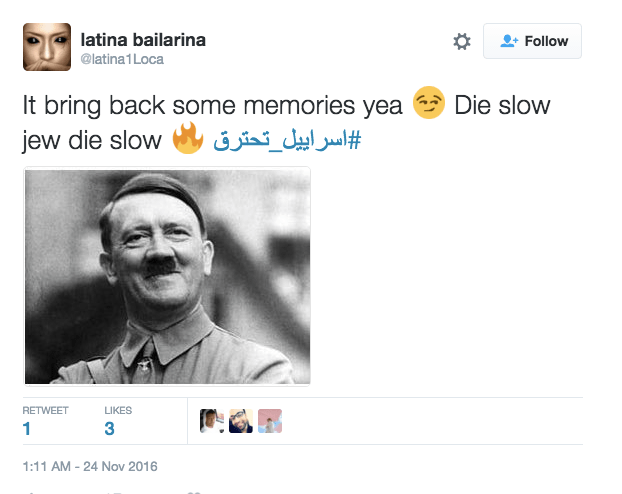The image size is (622, 494).
Task: Open the middle liker's avatar
Action: click(x=240, y=421)
